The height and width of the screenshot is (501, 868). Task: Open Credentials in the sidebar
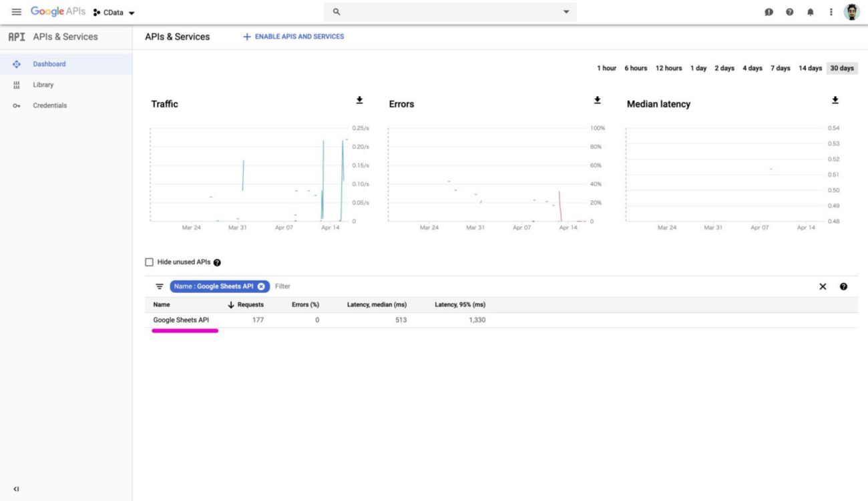(x=50, y=105)
